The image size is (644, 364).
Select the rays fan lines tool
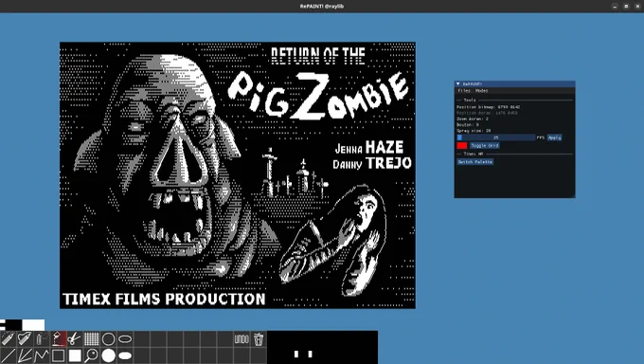(25, 355)
